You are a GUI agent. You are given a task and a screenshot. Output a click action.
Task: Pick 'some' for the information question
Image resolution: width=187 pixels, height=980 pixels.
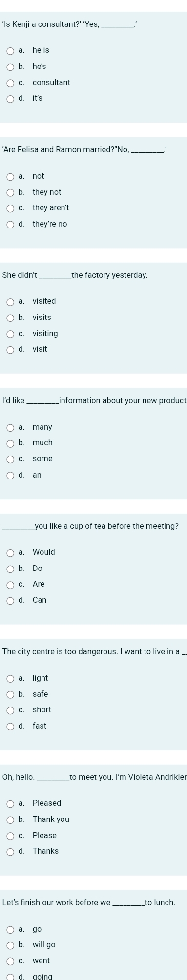click(x=10, y=459)
